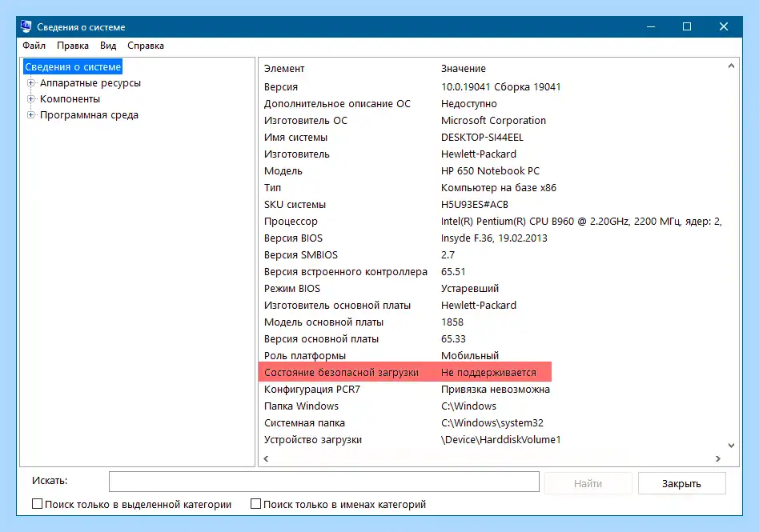Click the Найти button
This screenshot has width=759, height=532.
pos(588,483)
